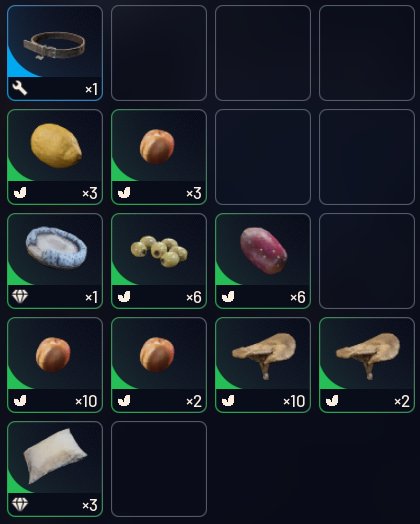Screen dimensions: 420x524
Task: Choose the olives stack of 6
Action: (x=159, y=261)
